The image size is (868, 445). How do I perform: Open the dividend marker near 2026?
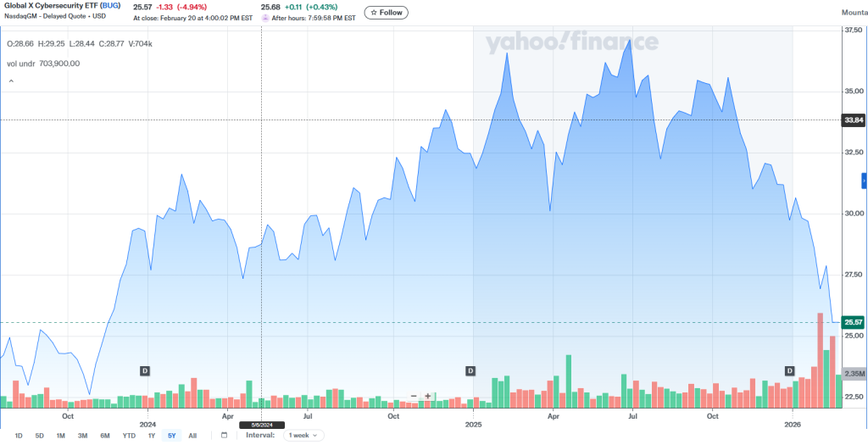[x=790, y=370]
